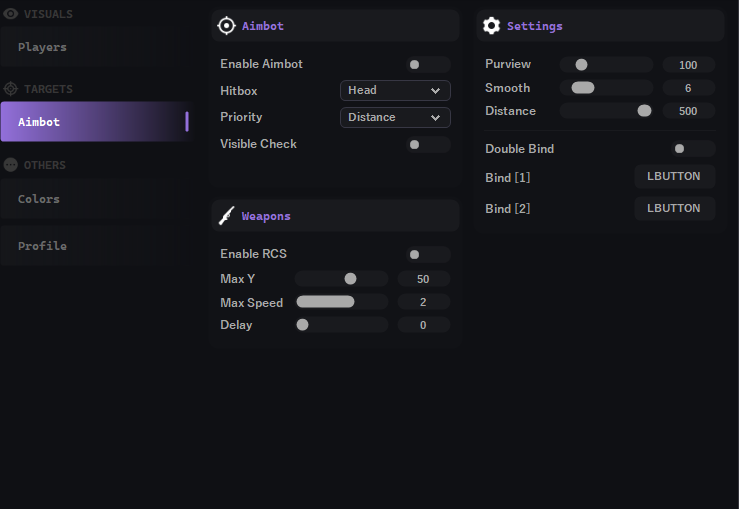Turn on the Visible Check switch

(x=429, y=145)
